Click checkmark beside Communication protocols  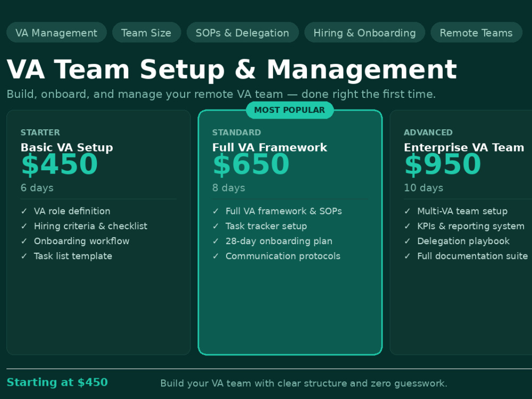point(216,256)
